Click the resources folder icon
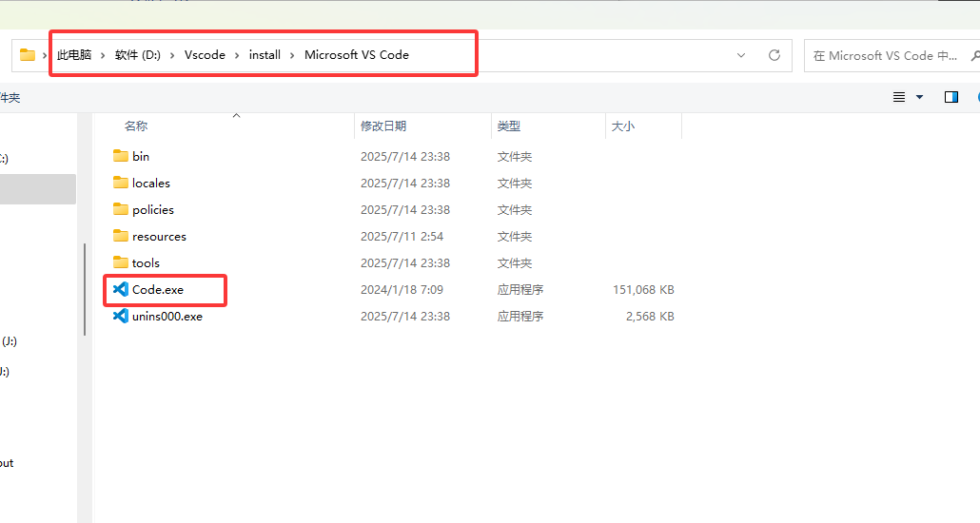Screen dimensions: 980x523 point(121,236)
